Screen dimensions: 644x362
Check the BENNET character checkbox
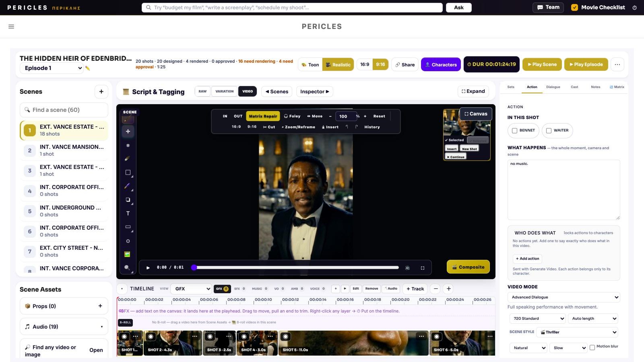pos(514,131)
